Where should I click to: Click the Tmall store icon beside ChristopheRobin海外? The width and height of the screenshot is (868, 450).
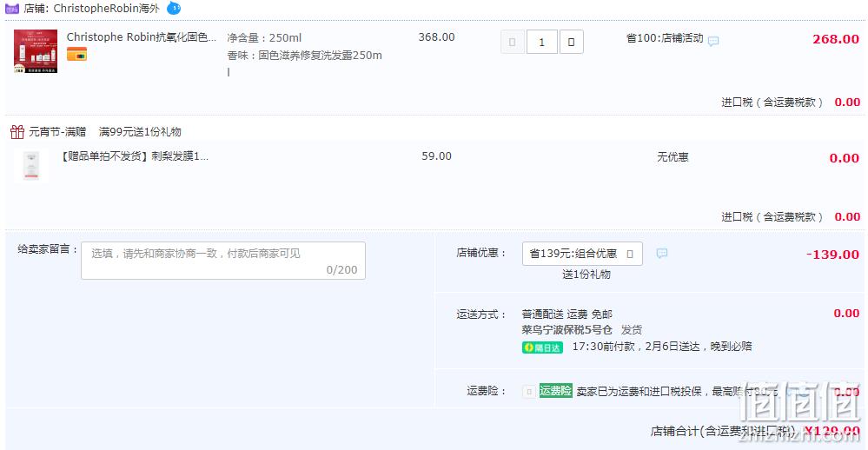pyautogui.click(x=11, y=9)
